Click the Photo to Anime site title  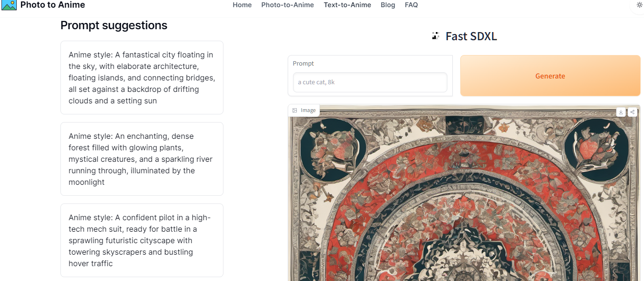click(x=53, y=5)
